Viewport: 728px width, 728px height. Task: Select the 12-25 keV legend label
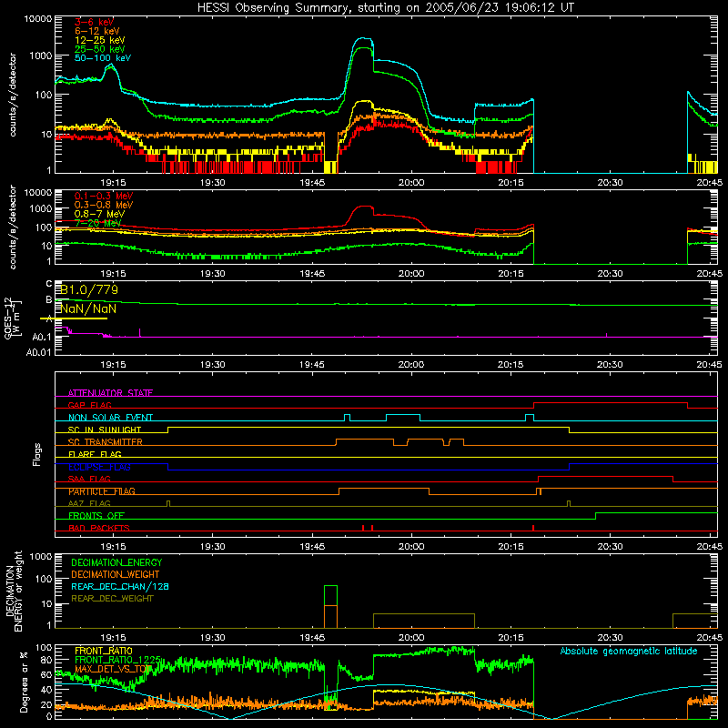[100, 40]
